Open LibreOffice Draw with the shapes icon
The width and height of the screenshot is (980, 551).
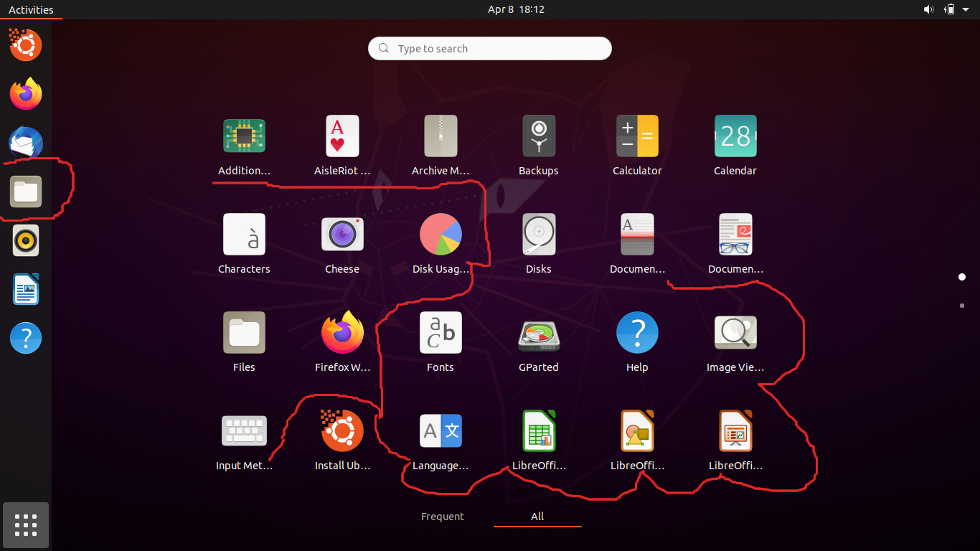click(637, 431)
